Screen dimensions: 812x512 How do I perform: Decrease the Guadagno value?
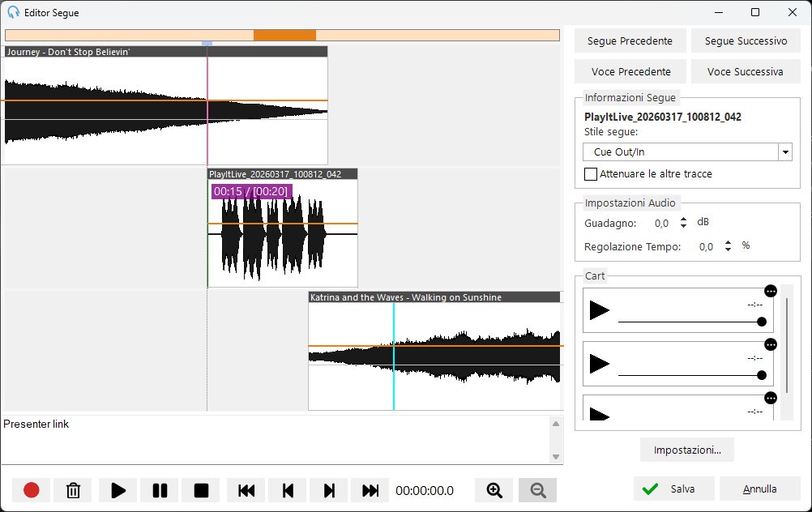tap(684, 226)
